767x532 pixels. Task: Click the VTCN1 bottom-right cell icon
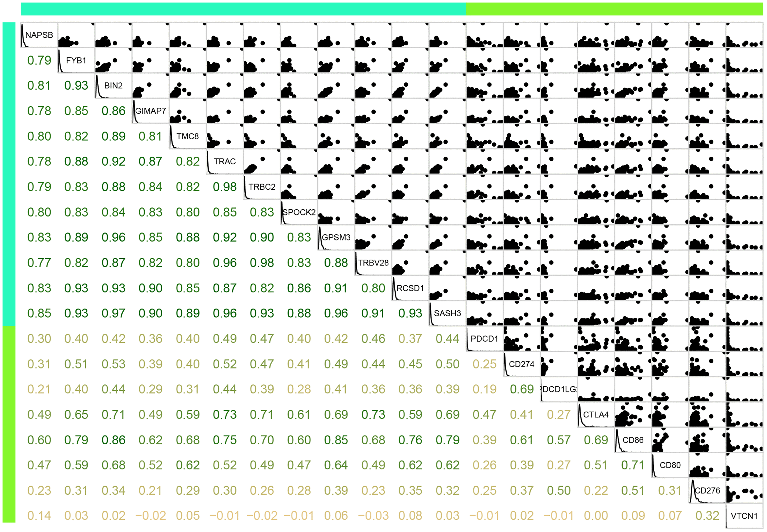pos(748,518)
